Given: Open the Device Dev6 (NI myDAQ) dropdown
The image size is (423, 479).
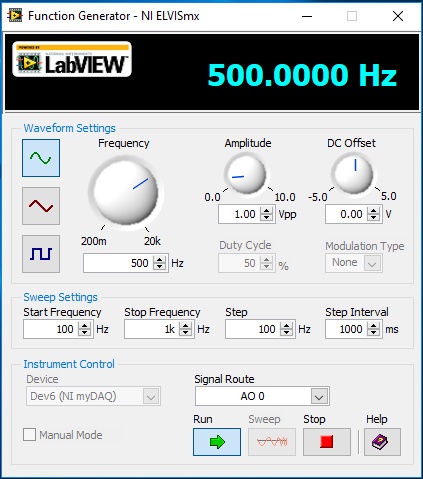Looking at the screenshot, I should pos(93,396).
